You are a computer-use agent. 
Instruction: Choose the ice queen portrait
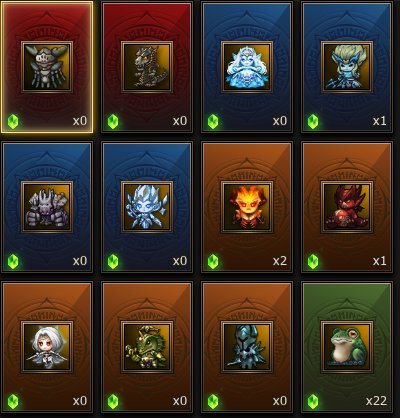(x=247, y=67)
